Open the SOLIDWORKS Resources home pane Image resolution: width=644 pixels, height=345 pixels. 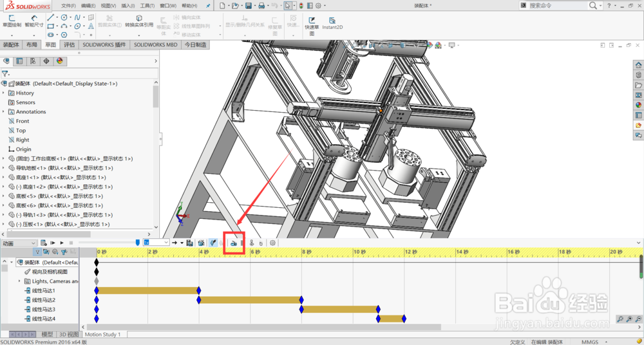coord(639,65)
